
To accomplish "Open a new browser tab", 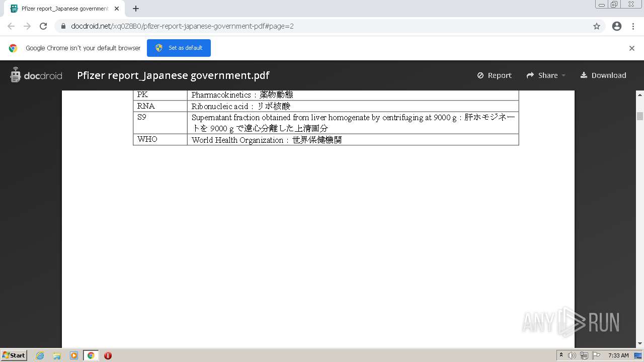I will pyautogui.click(x=136, y=9).
